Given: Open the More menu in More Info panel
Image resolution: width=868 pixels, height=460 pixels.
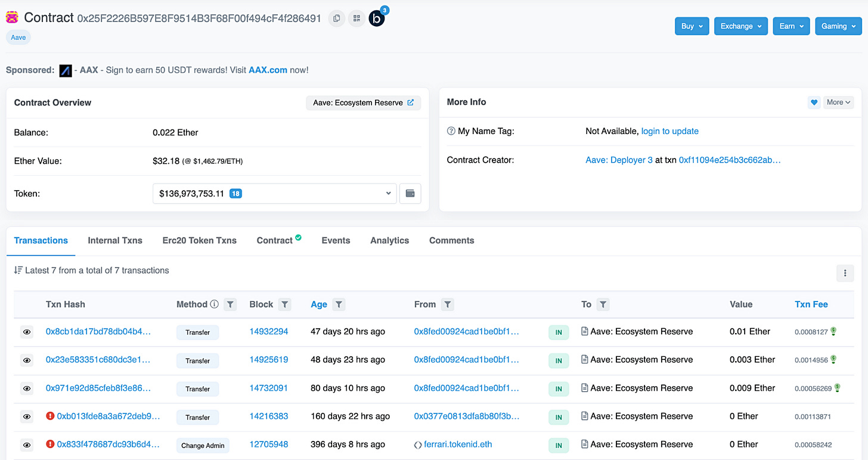Looking at the screenshot, I should (838, 102).
